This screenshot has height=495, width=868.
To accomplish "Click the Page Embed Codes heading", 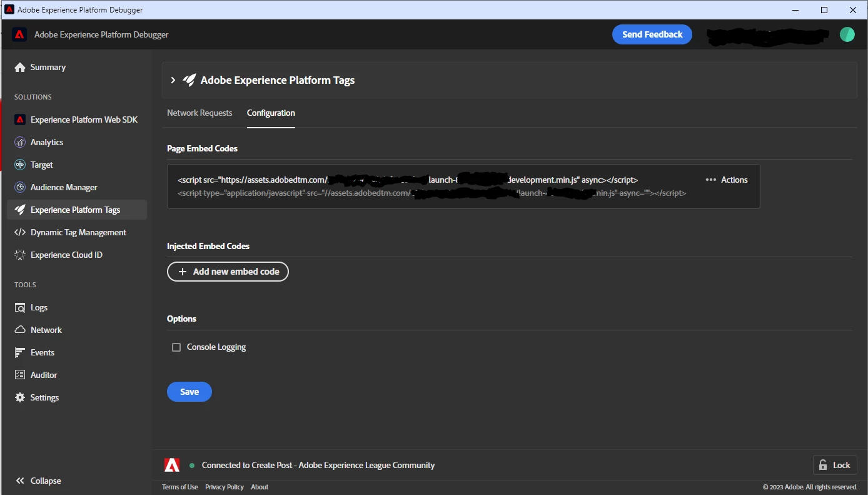I will 202,148.
